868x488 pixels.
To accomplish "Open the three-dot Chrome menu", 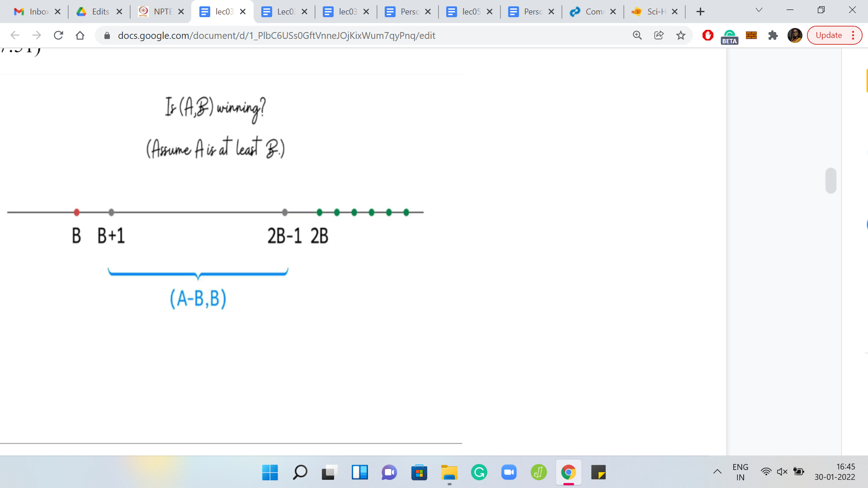I will (x=853, y=35).
